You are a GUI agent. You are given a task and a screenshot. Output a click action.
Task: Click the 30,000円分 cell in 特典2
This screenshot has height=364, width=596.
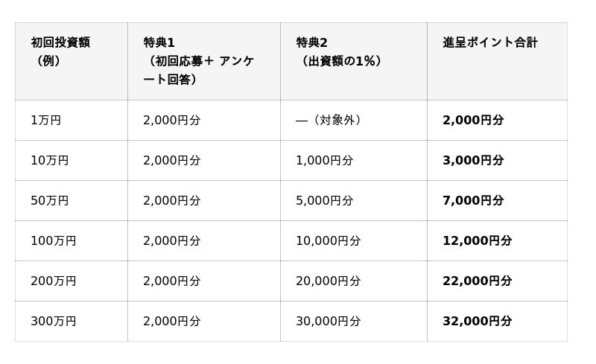pyautogui.click(x=354, y=321)
